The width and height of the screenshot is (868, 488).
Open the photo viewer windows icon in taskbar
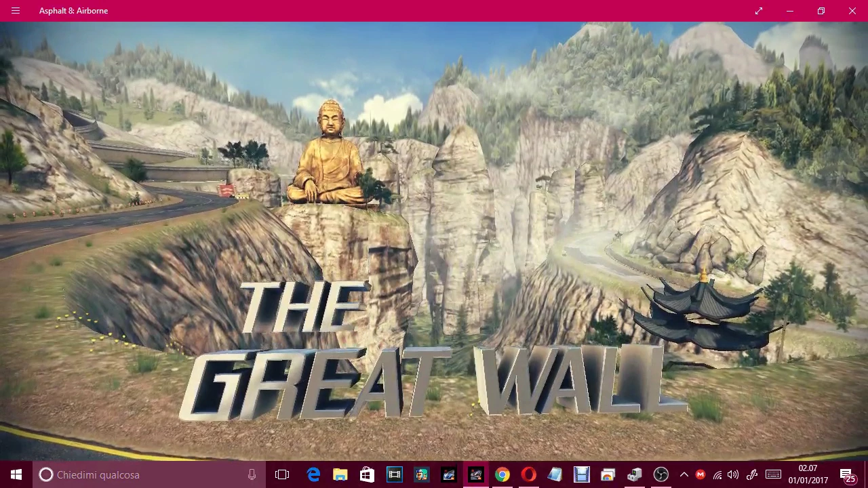tap(608, 475)
